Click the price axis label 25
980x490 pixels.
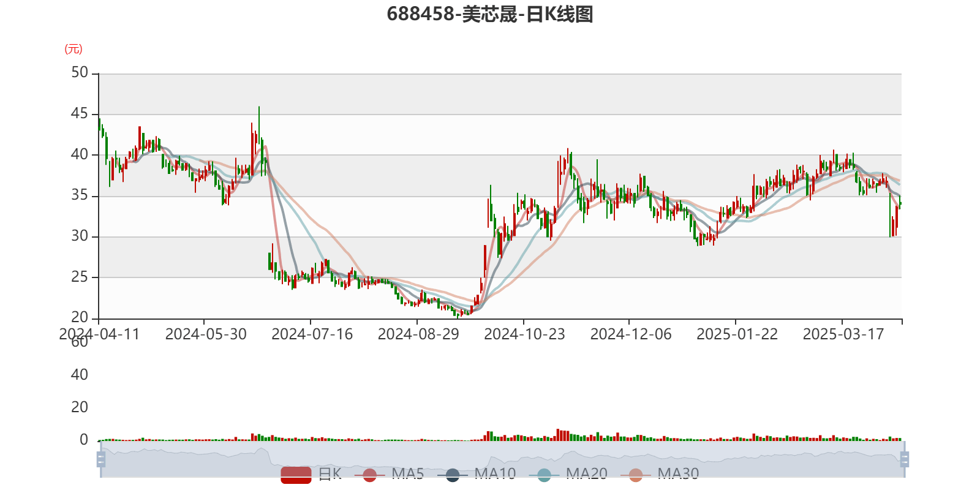[x=80, y=277]
